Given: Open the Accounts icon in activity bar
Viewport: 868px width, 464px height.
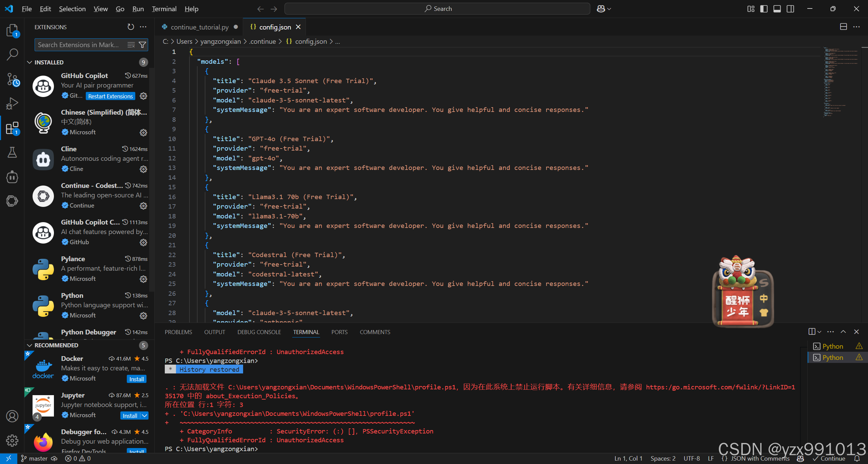Looking at the screenshot, I should [12, 416].
